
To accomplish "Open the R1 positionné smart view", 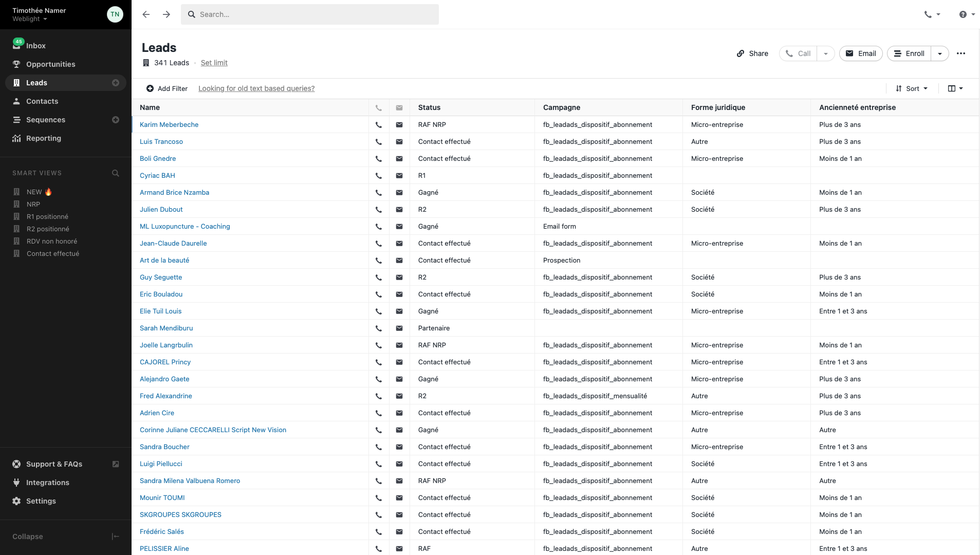I will point(47,217).
